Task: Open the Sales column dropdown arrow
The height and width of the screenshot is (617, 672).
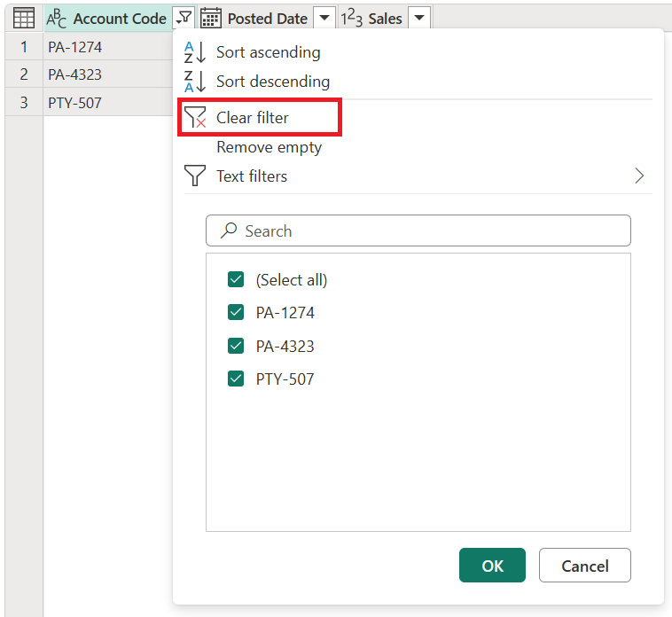Action: (x=419, y=18)
